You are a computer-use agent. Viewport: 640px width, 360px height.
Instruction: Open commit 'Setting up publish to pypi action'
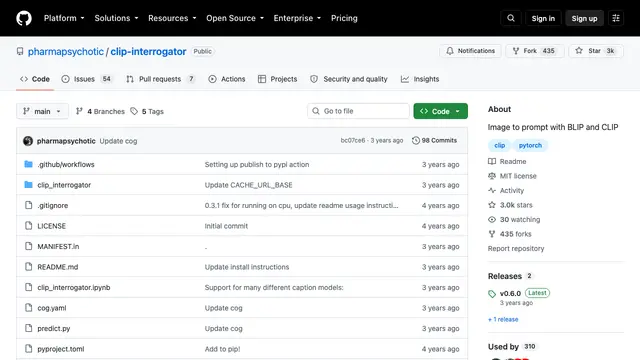click(257, 164)
